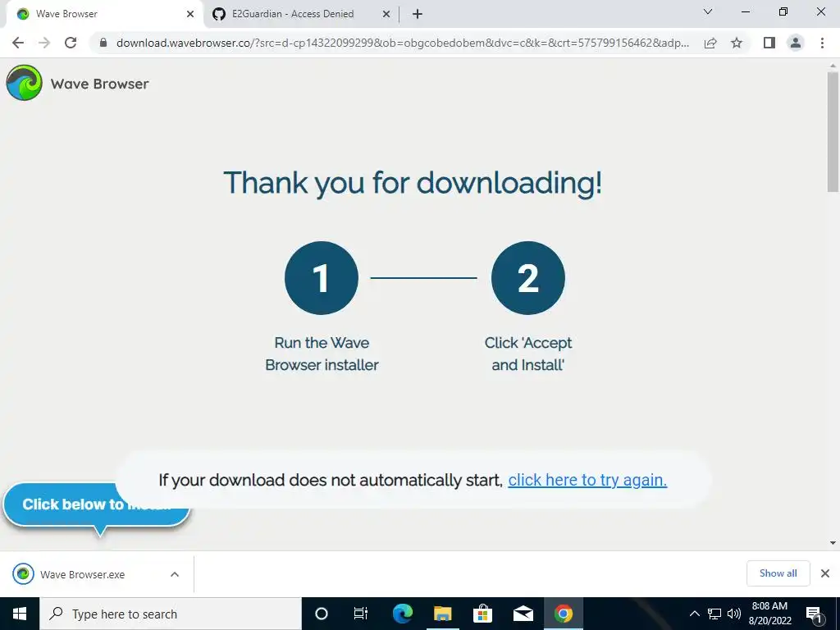This screenshot has width=840, height=630.
Task: Open the Mail app from taskbar
Action: [x=523, y=614]
